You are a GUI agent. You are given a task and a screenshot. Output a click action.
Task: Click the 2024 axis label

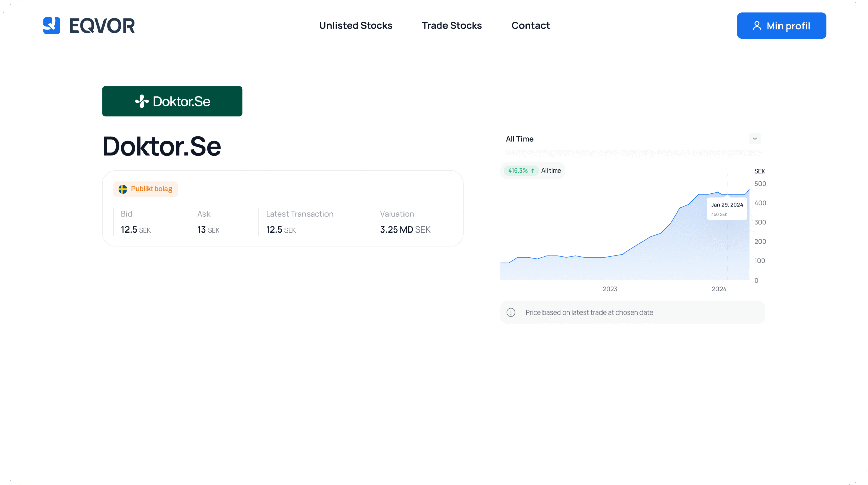click(719, 289)
